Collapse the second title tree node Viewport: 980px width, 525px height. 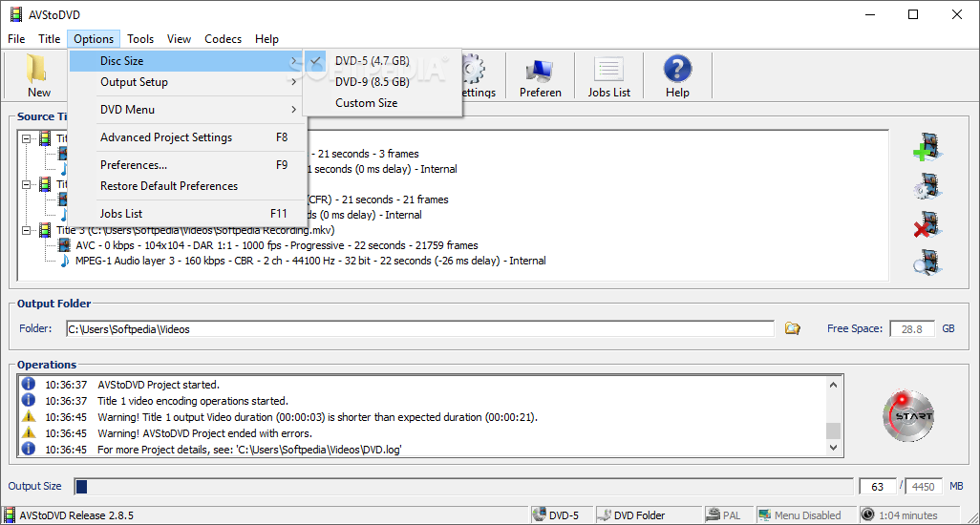tap(26, 184)
